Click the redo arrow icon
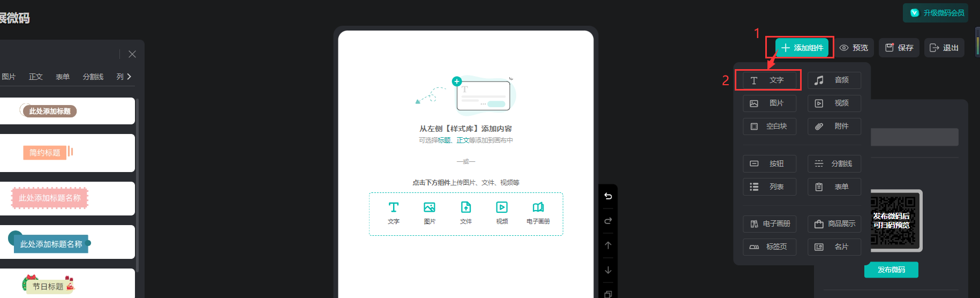 coord(608,221)
